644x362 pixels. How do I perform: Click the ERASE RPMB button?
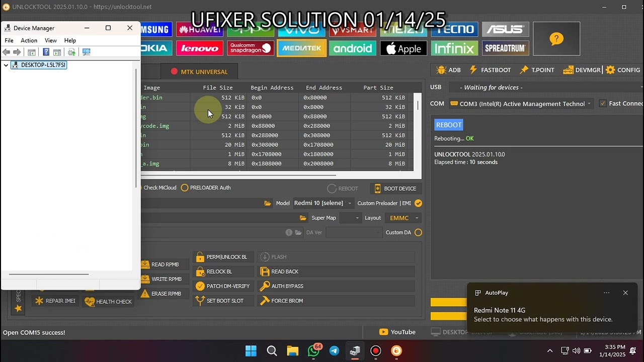tap(164, 294)
